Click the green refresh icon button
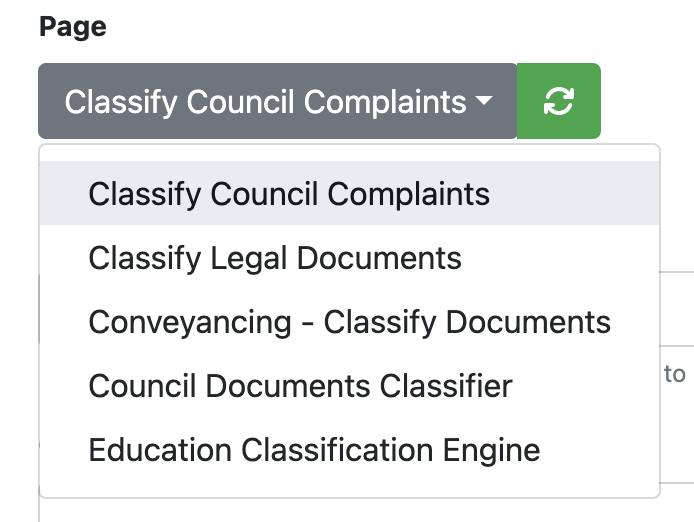The height and width of the screenshot is (522, 694). click(x=559, y=101)
